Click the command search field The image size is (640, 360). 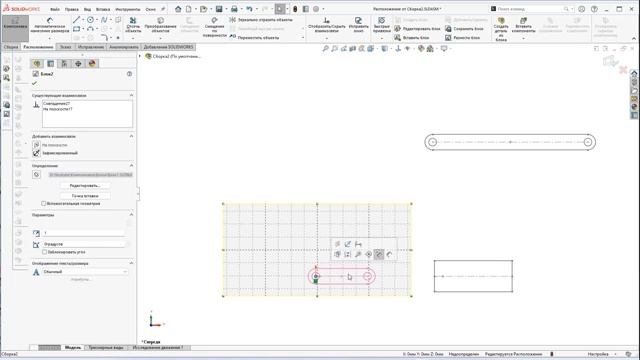click(x=531, y=9)
